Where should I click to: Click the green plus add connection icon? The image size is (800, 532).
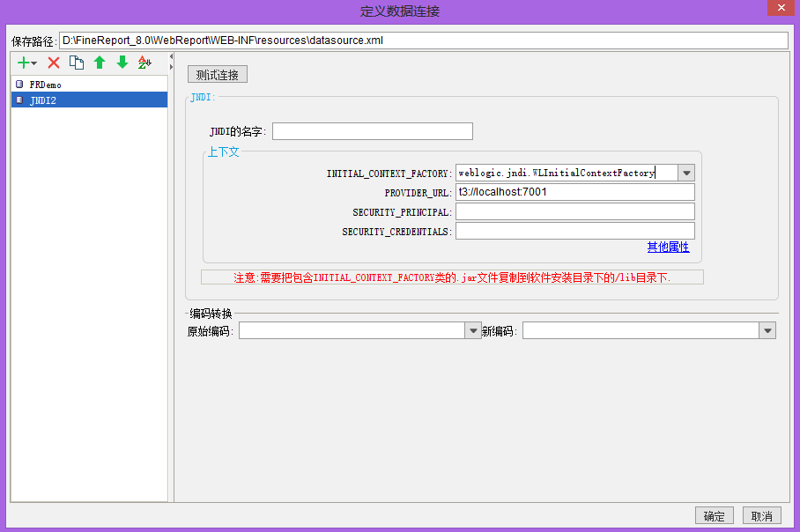(23, 63)
